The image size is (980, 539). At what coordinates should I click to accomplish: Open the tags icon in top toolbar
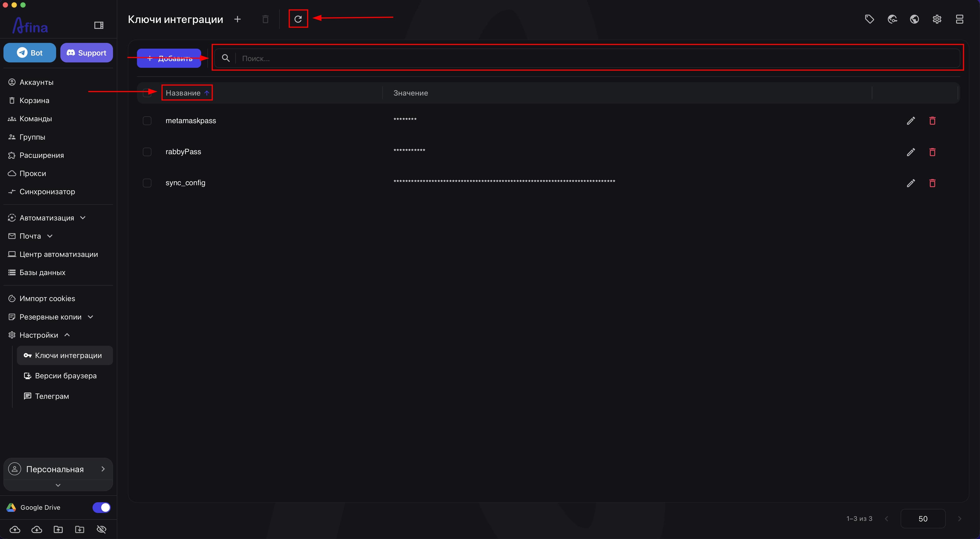pos(870,19)
